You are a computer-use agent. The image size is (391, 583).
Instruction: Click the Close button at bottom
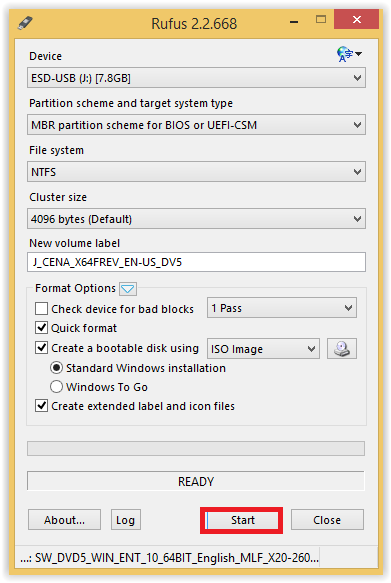pos(327,519)
